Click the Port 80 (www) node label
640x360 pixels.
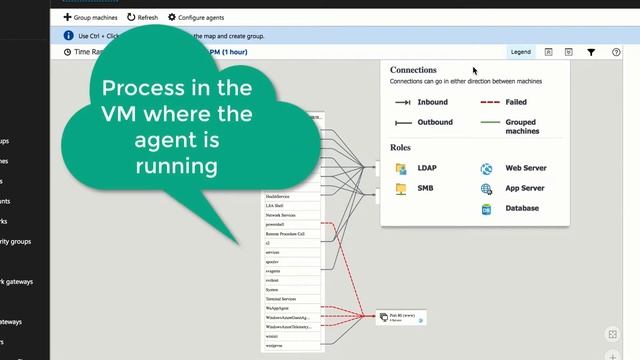[x=402, y=316]
